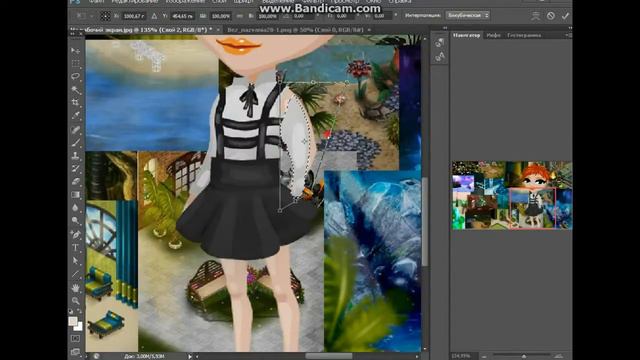Swap foreground and background colors

click(x=80, y=312)
